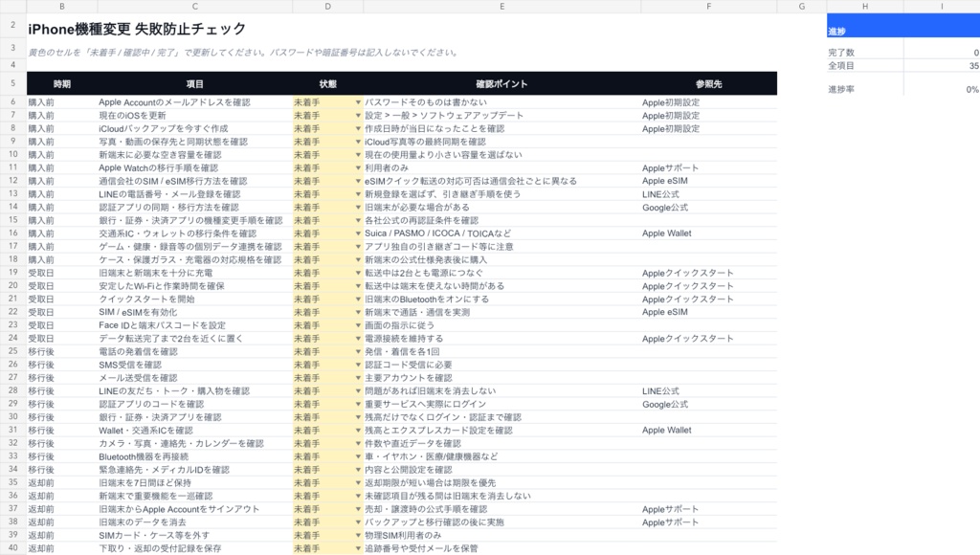Expand status dropdown for 電話の発着信を確認 row
Image resolution: width=980 pixels, height=555 pixels.
pyautogui.click(x=358, y=352)
